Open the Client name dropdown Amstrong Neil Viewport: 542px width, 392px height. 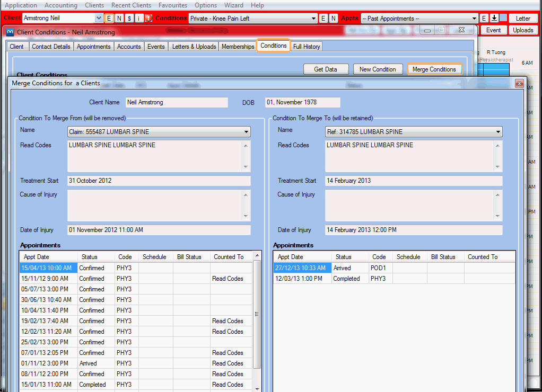99,18
